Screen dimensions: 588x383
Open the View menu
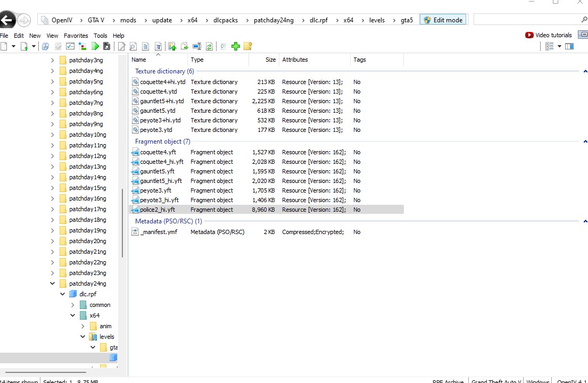coord(52,36)
